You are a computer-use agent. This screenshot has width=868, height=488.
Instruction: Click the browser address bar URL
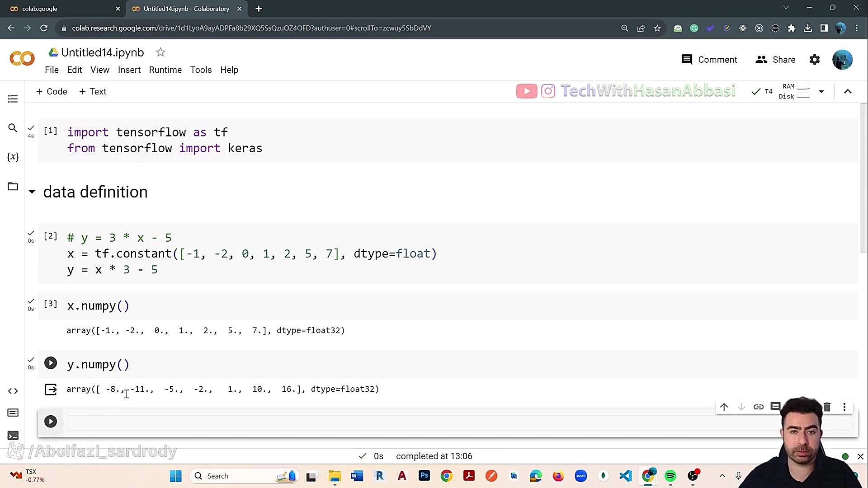point(251,28)
